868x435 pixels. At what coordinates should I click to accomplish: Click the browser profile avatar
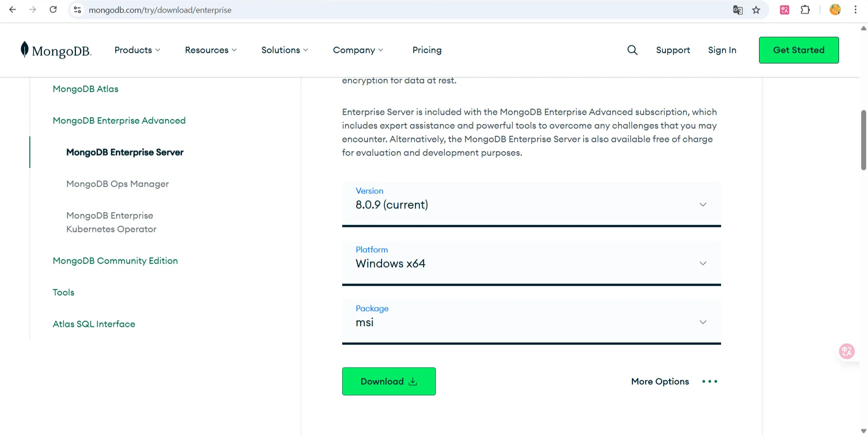coord(835,9)
